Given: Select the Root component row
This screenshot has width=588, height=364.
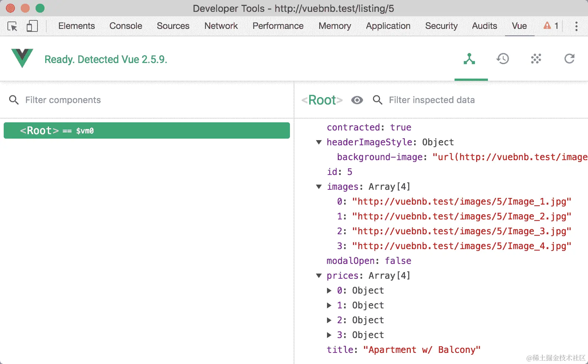Looking at the screenshot, I should [x=147, y=130].
